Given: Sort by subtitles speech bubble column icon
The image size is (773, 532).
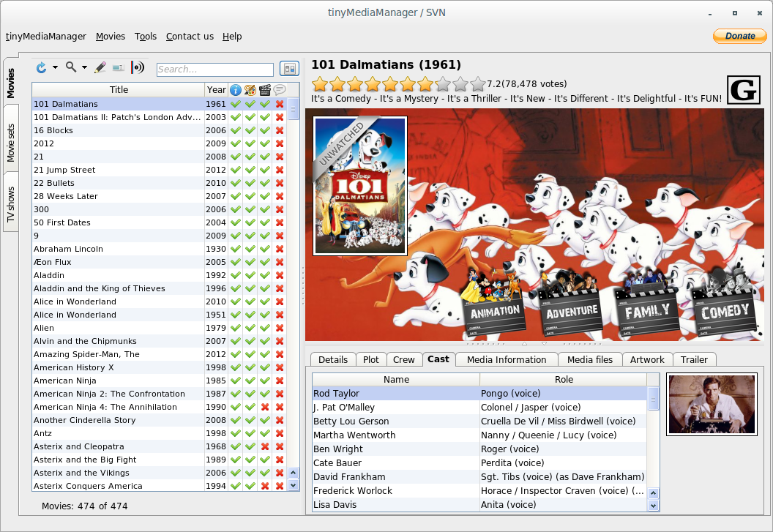Looking at the screenshot, I should pos(280,90).
